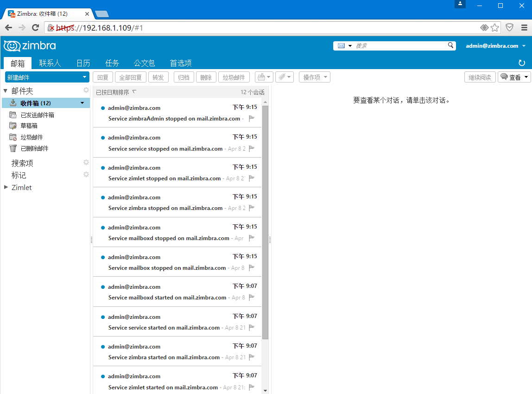This screenshot has height=394, width=532.
Task: Flag the Service zimbra started message
Action: [x=252, y=357]
